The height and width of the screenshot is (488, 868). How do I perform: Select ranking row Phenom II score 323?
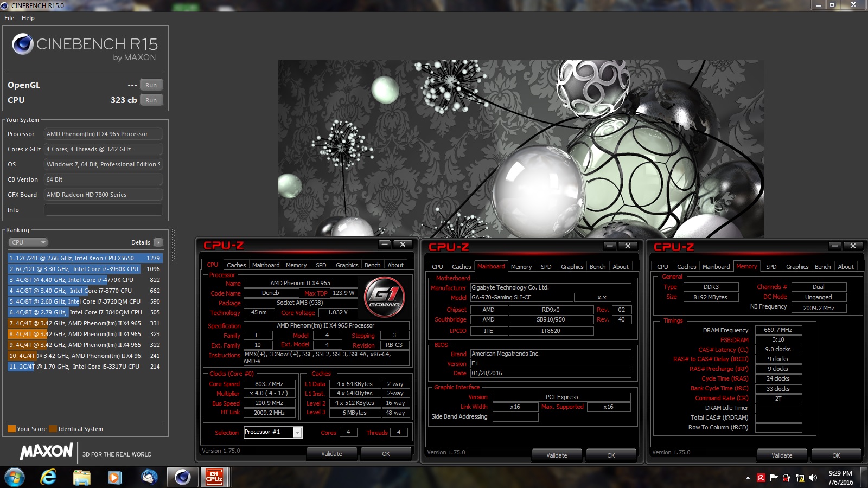[x=85, y=334]
